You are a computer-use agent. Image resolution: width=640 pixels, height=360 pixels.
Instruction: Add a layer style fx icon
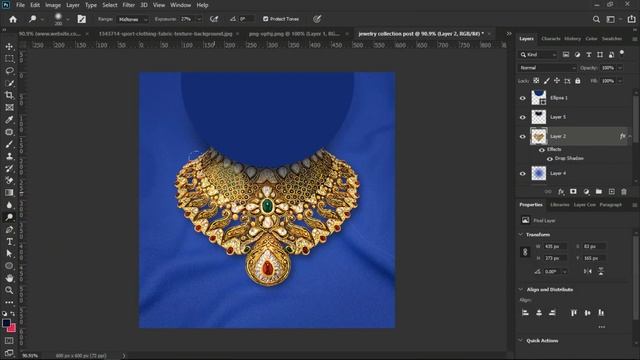click(561, 191)
